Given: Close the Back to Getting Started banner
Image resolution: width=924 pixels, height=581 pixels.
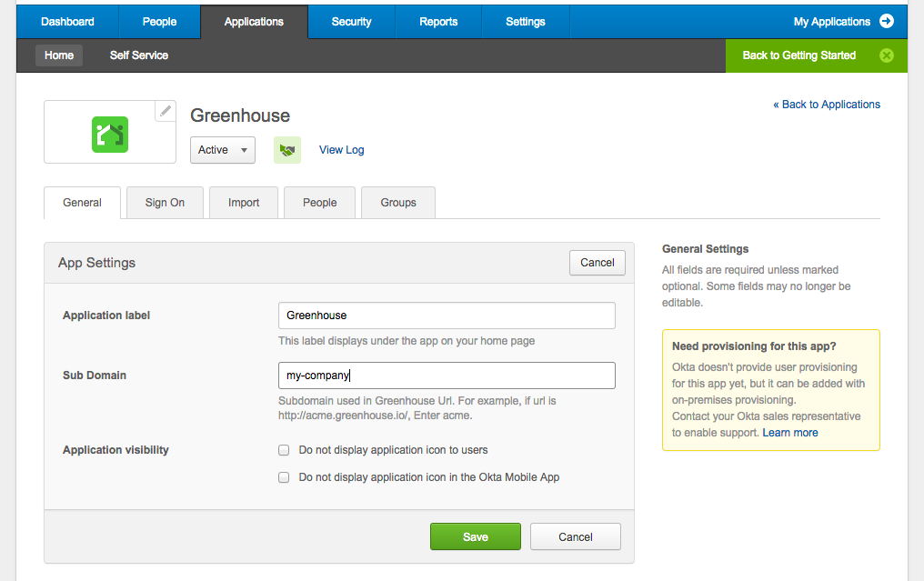Looking at the screenshot, I should [x=887, y=55].
